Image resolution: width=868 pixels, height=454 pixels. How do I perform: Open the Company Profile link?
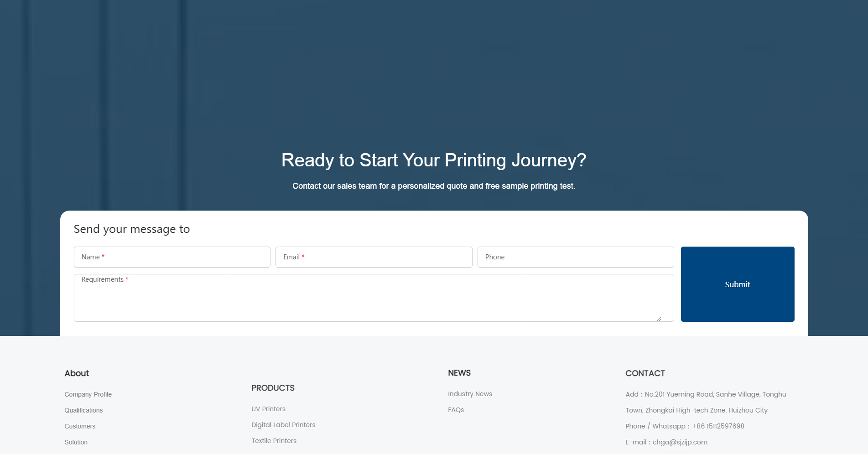pos(88,394)
